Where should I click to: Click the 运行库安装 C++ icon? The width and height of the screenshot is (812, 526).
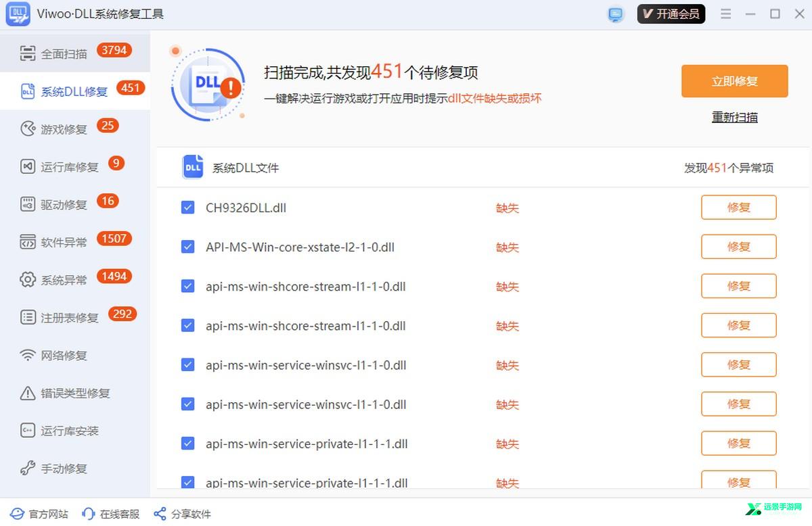point(28,431)
